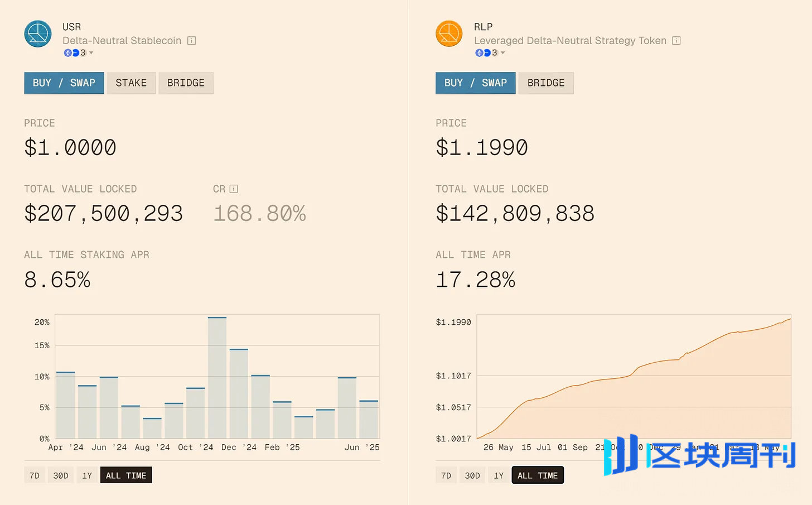
Task: Set RLP chart range to 1Y
Action: (499, 475)
